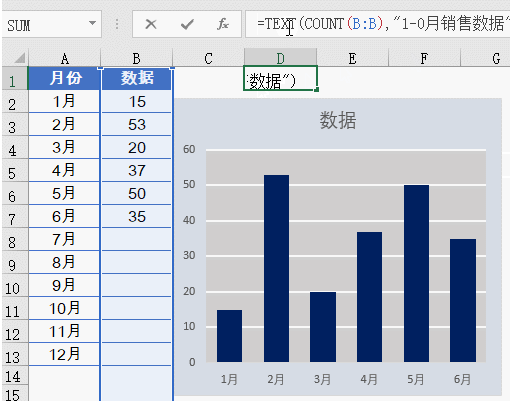510x401 pixels.
Task: Select column A header
Action: [64, 58]
